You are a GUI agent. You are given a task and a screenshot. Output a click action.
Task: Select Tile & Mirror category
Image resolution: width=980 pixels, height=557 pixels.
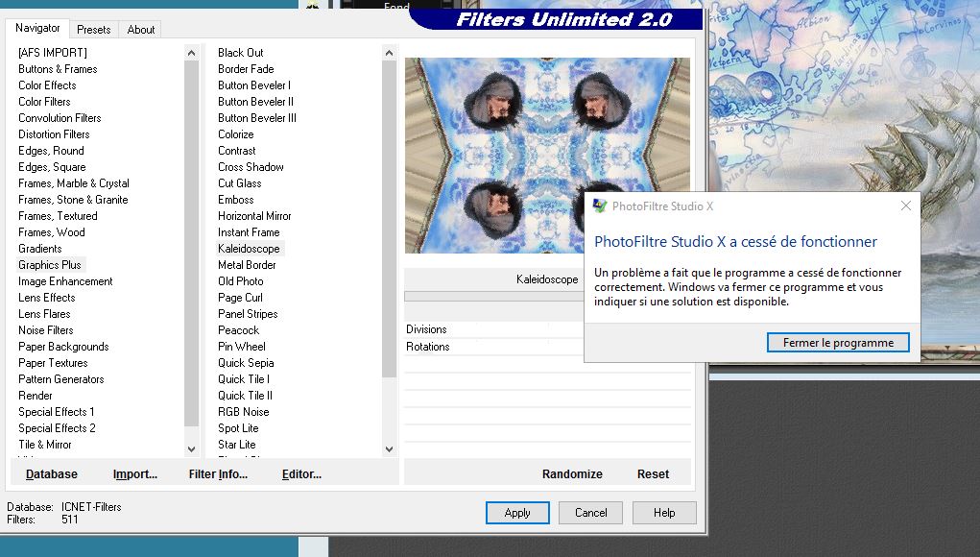coord(44,445)
